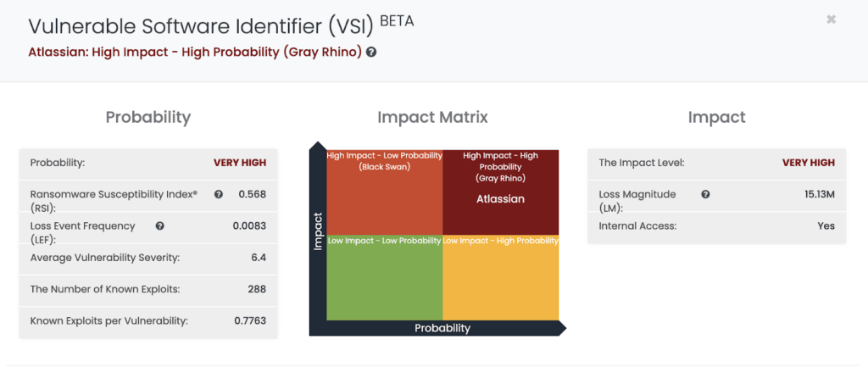Viewport: 868px width, 384px height.
Task: Select the Number of Known Exploits row
Action: point(148,289)
